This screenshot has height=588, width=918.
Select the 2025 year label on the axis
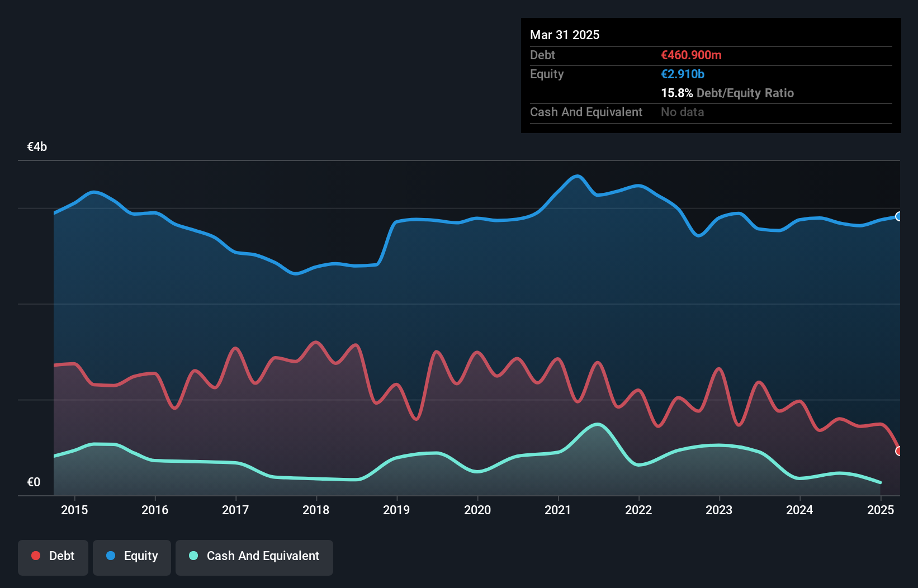(x=881, y=510)
